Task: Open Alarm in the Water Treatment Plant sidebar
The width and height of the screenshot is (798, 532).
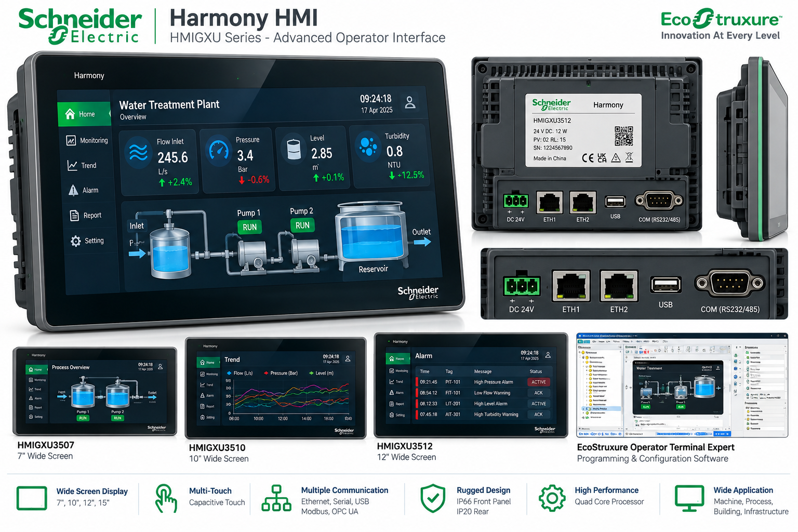Action: click(83, 190)
